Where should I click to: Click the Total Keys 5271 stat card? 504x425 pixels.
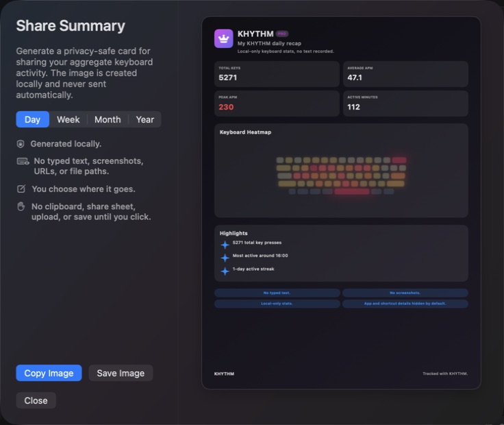[277, 74]
